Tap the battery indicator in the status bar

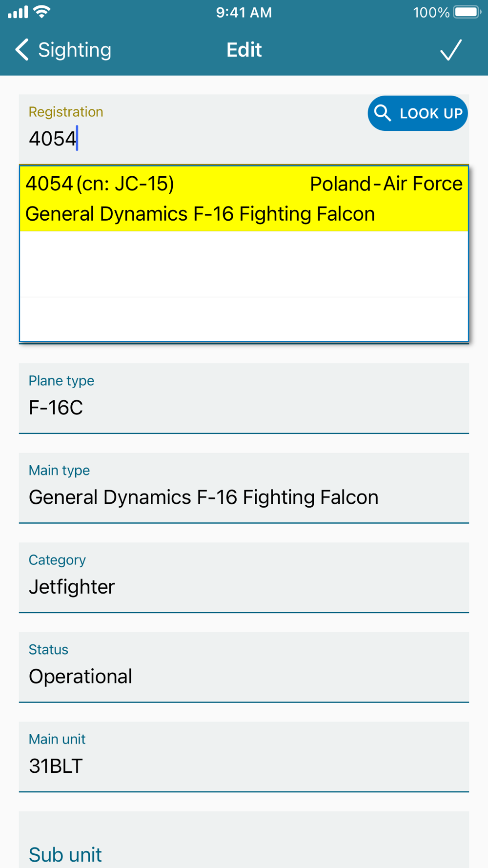(468, 12)
